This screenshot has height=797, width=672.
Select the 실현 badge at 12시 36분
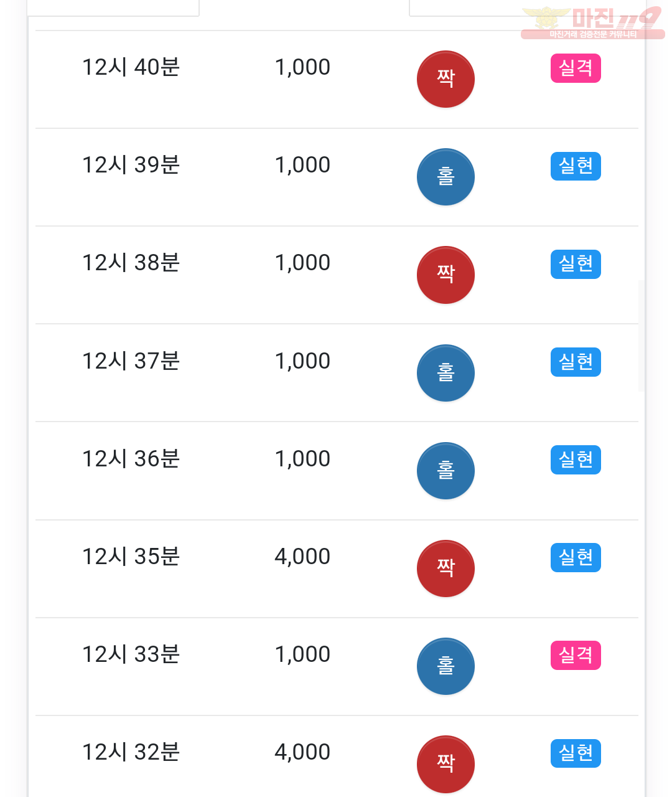point(576,460)
